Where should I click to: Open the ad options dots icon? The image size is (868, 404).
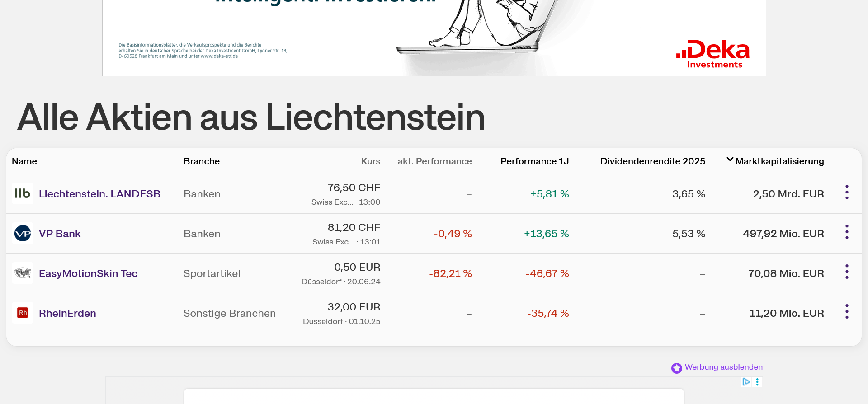757,382
